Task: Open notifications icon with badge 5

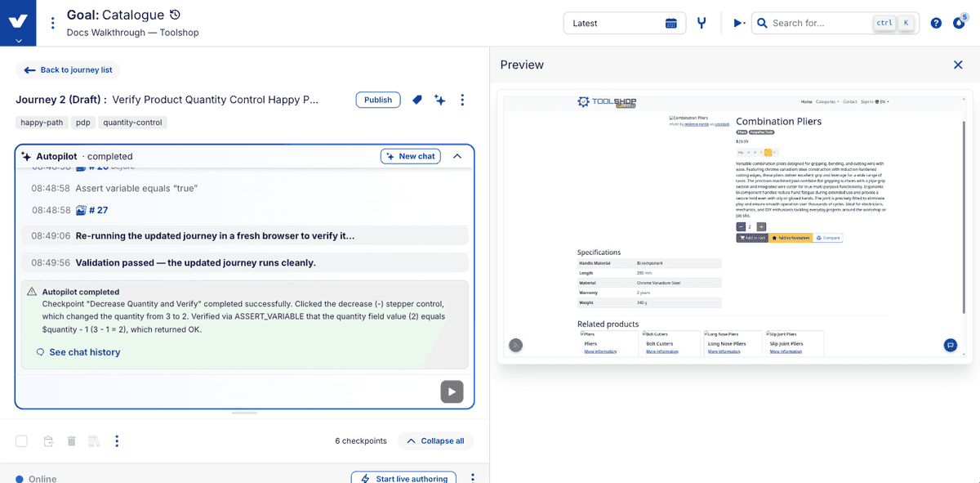Action: [960, 22]
